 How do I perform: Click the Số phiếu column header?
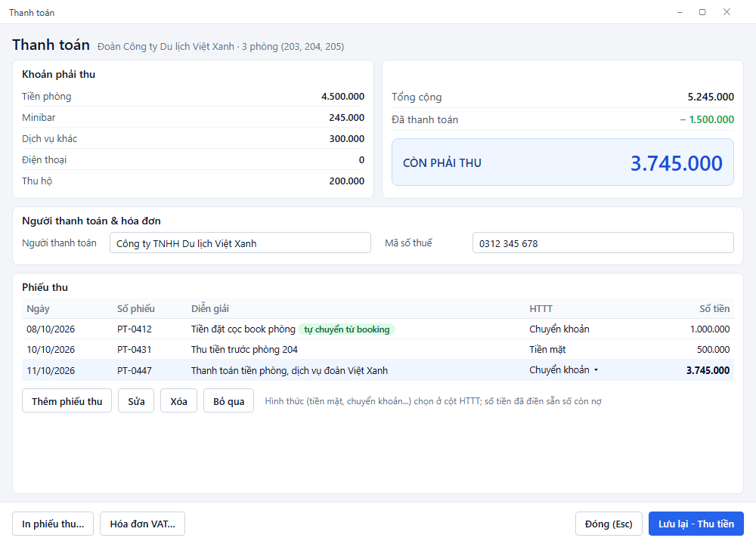tap(136, 309)
